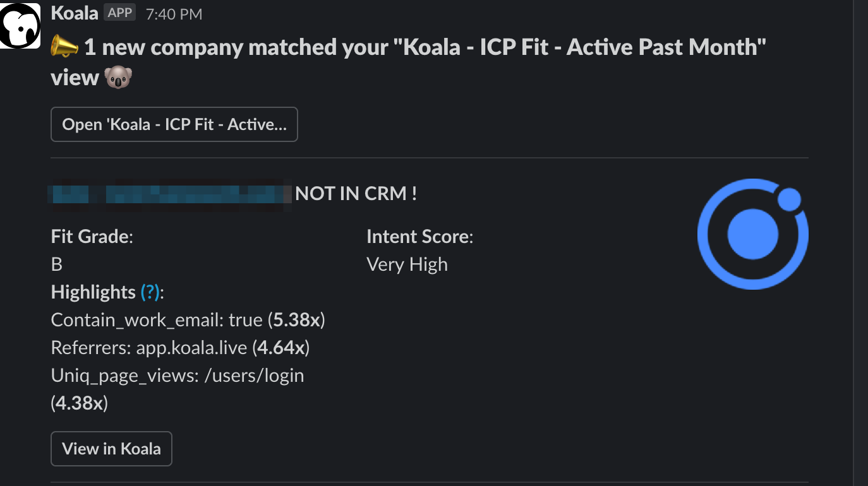Click the (?) help link beside Highlights
Image resolution: width=868 pixels, height=486 pixels.
[x=150, y=292]
